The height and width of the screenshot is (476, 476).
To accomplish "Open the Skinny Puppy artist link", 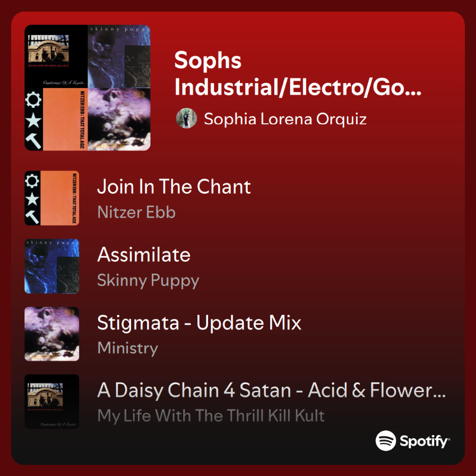I will coord(148,280).
